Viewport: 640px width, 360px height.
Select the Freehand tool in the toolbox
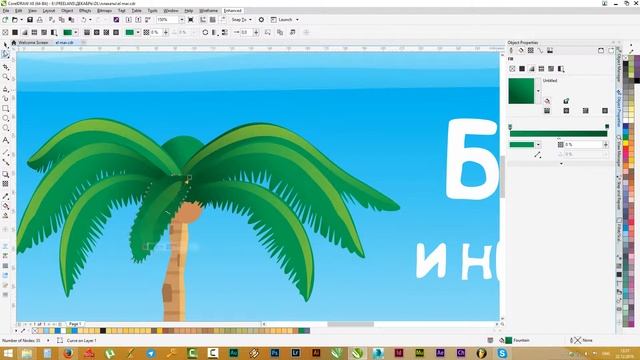pos(5,88)
